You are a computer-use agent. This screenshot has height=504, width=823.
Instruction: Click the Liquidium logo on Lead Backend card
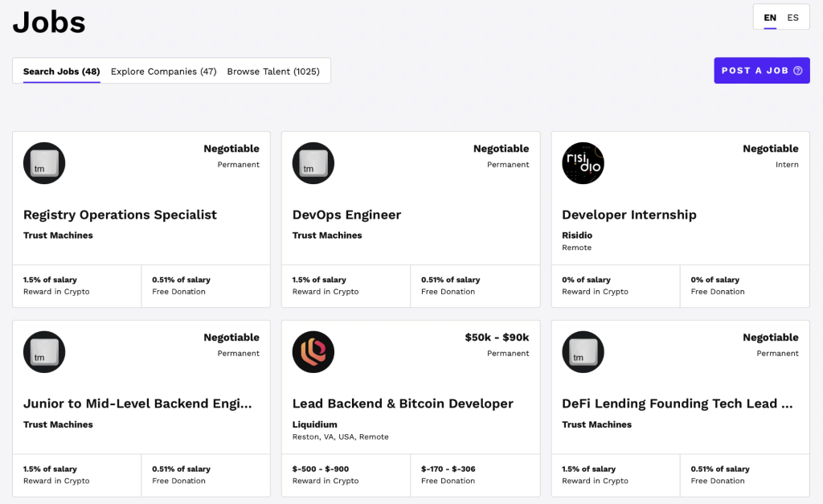(313, 352)
